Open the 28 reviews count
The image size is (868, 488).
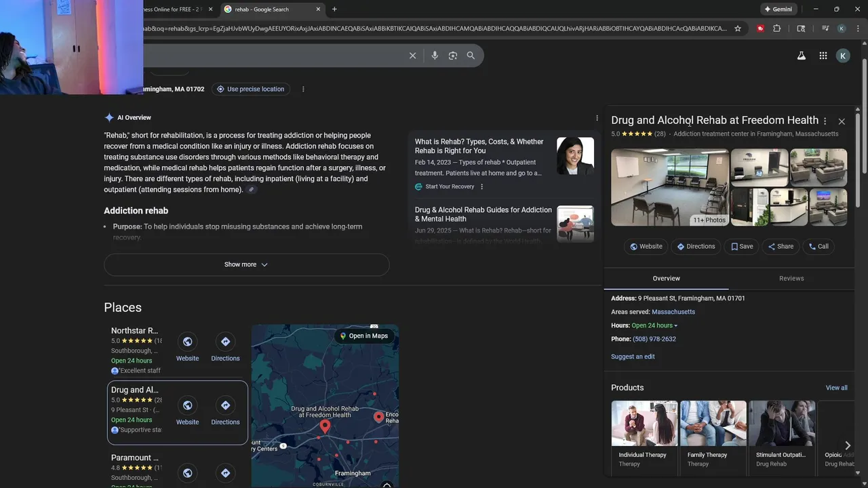[x=660, y=134]
